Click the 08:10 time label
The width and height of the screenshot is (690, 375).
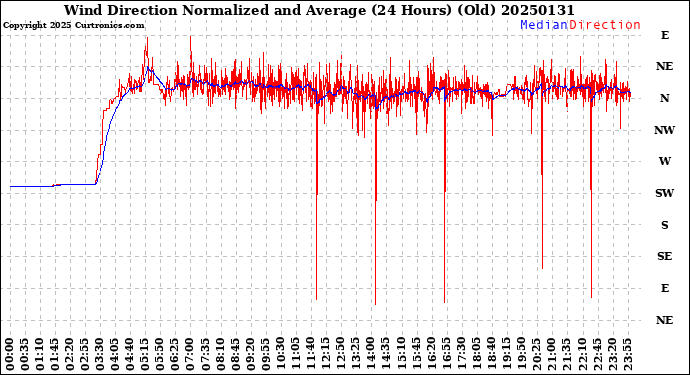(220, 355)
